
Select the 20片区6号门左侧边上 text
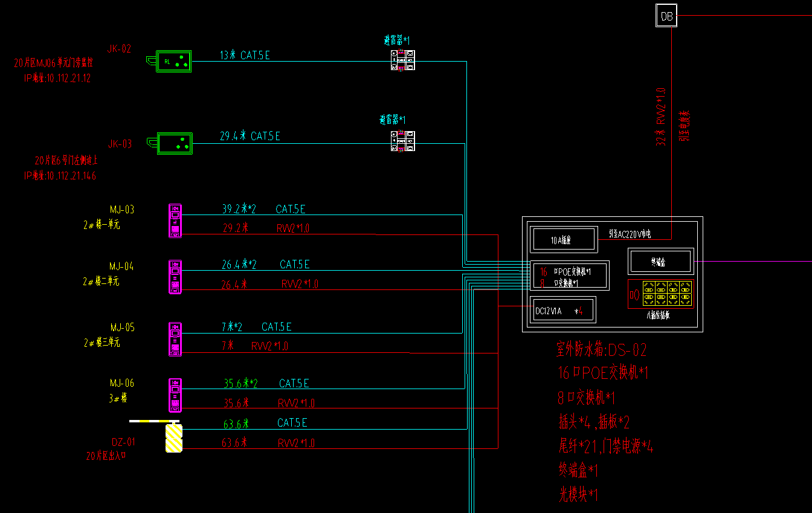pos(66,161)
